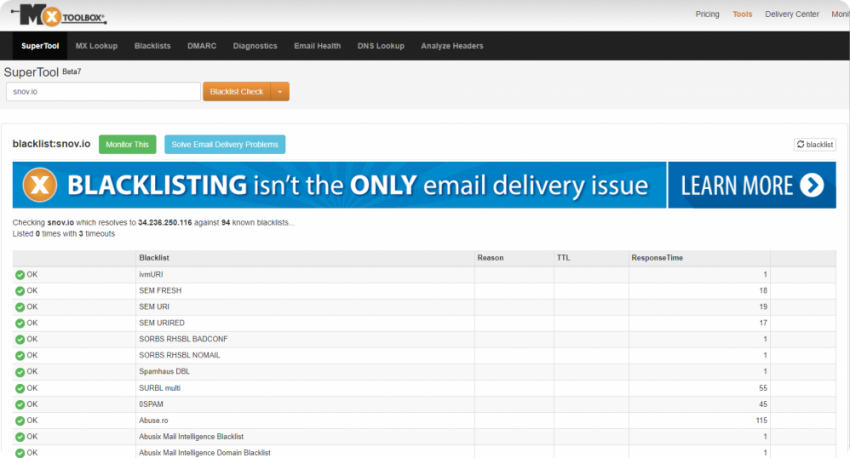The width and height of the screenshot is (850, 458).
Task: Select SORBS RHSBL NOMAIL blacklist name
Action: point(179,356)
